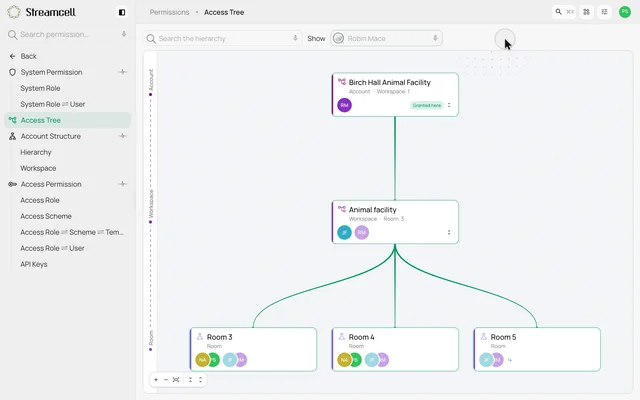Click the flask icon on Room 3 card
The image size is (640, 400).
(200, 337)
